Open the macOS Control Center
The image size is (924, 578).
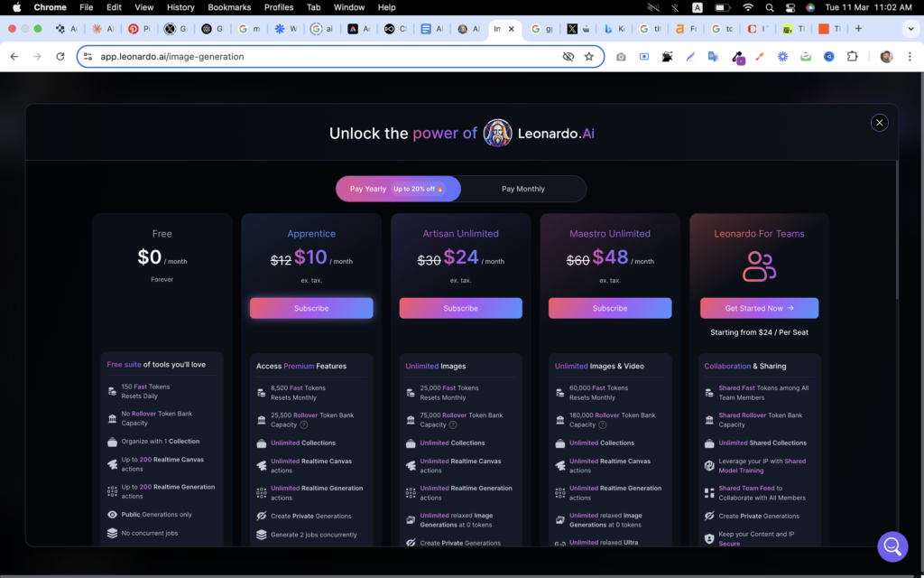[x=790, y=7]
